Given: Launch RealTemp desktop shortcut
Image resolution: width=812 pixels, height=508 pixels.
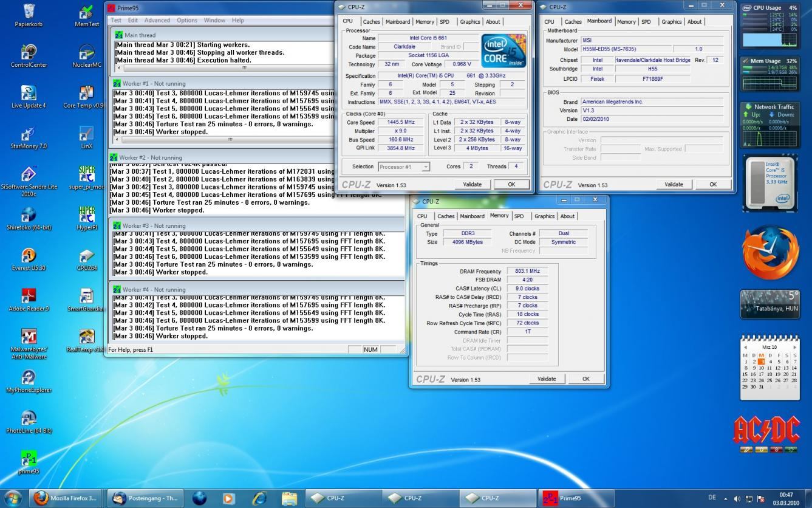Looking at the screenshot, I should point(86,340).
